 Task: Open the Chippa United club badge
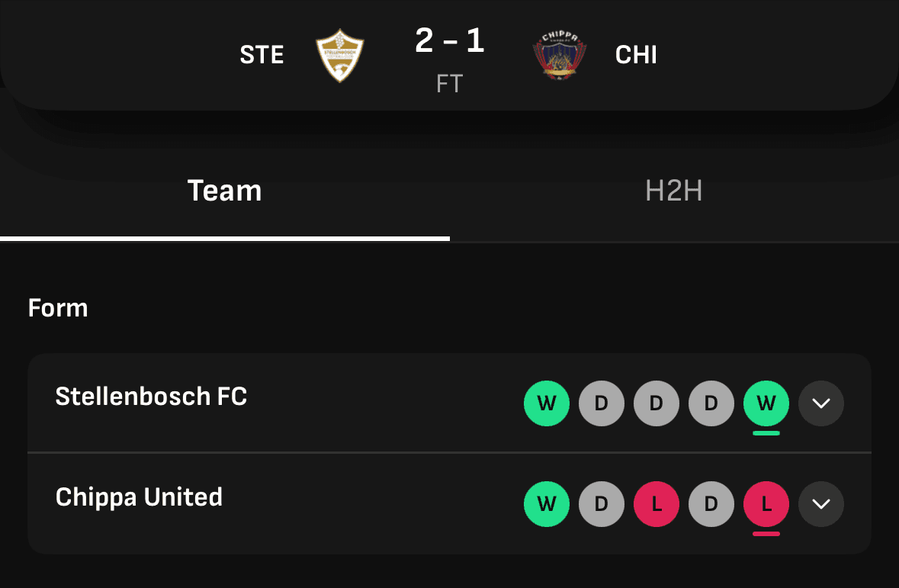(560, 54)
